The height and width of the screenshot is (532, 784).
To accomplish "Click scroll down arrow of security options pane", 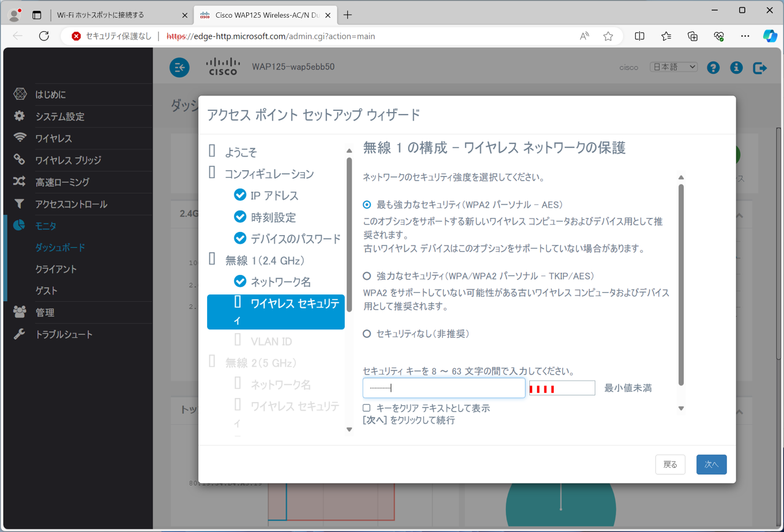I will [681, 408].
